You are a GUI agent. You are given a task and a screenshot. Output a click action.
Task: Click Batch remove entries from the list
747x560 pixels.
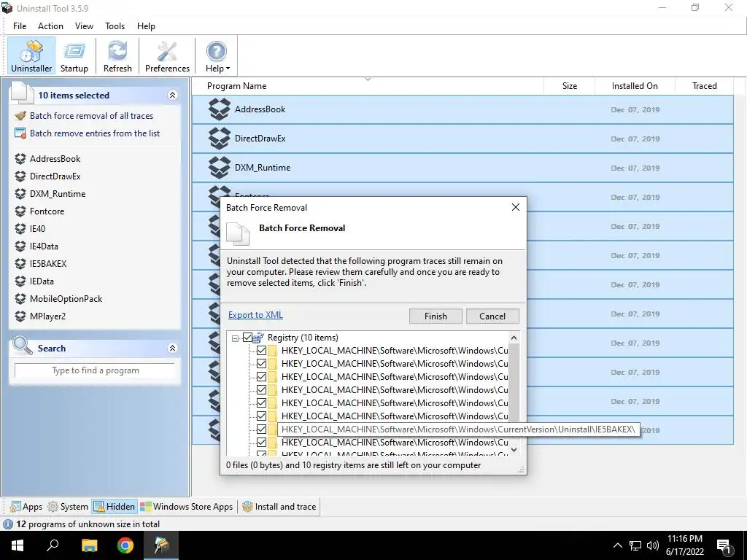tap(95, 133)
